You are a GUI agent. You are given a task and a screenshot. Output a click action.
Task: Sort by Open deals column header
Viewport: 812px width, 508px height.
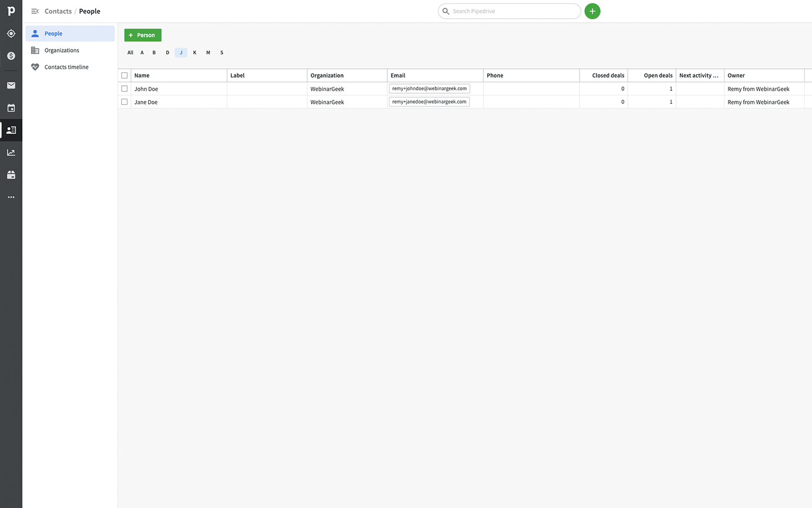[x=652, y=76]
